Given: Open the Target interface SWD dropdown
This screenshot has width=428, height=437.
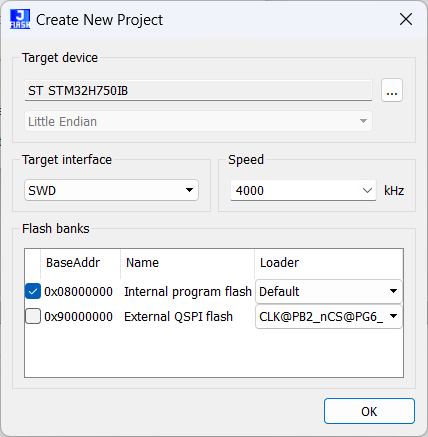Looking at the screenshot, I should click(x=111, y=190).
